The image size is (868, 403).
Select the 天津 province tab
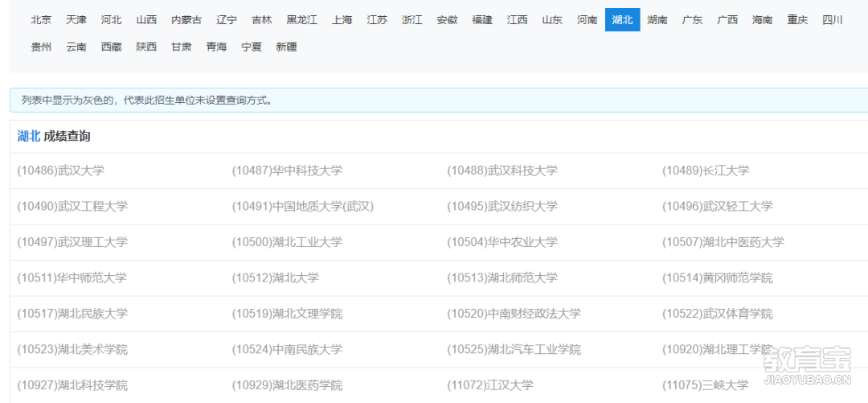pyautogui.click(x=76, y=20)
